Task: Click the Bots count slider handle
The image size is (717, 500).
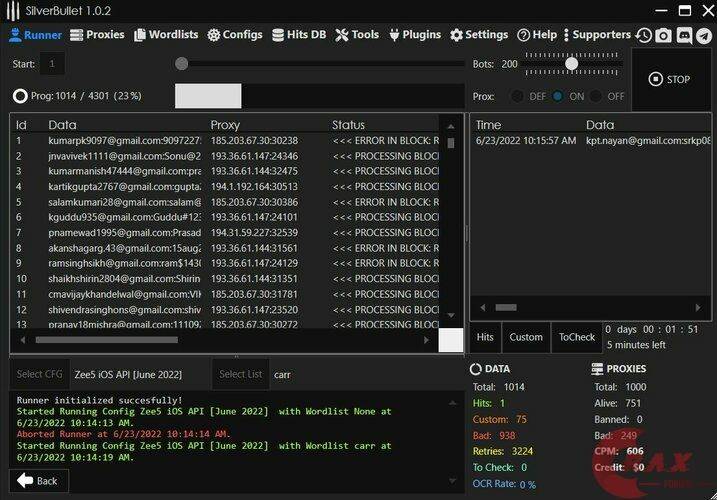Action: click(571, 63)
